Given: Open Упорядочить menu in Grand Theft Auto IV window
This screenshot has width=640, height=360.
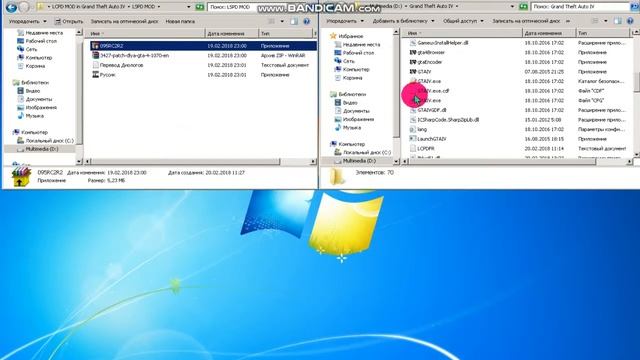Looking at the screenshot, I should 345,21.
